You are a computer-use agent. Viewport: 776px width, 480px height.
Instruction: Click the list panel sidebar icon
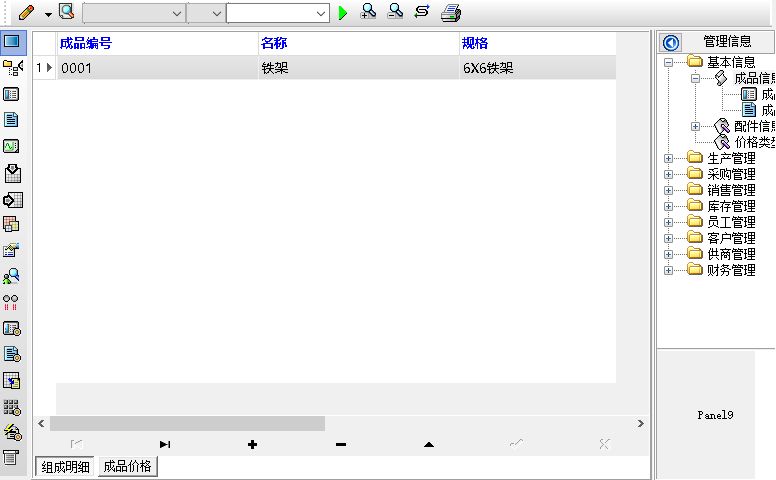[11, 94]
